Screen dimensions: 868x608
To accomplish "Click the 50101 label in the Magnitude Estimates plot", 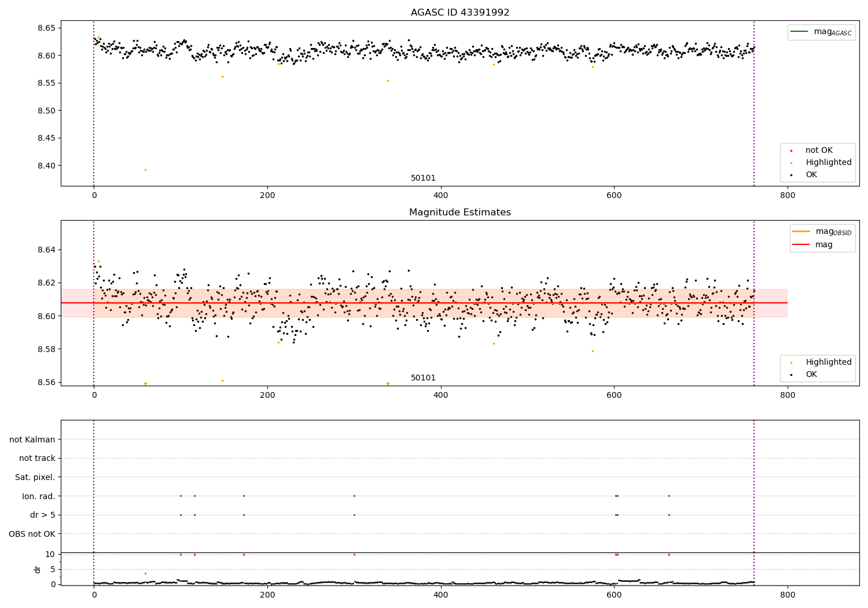I will coord(423,378).
